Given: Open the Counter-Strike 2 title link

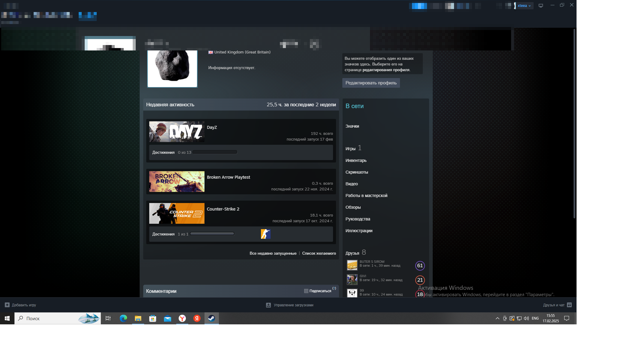Looking at the screenshot, I should click(x=223, y=209).
